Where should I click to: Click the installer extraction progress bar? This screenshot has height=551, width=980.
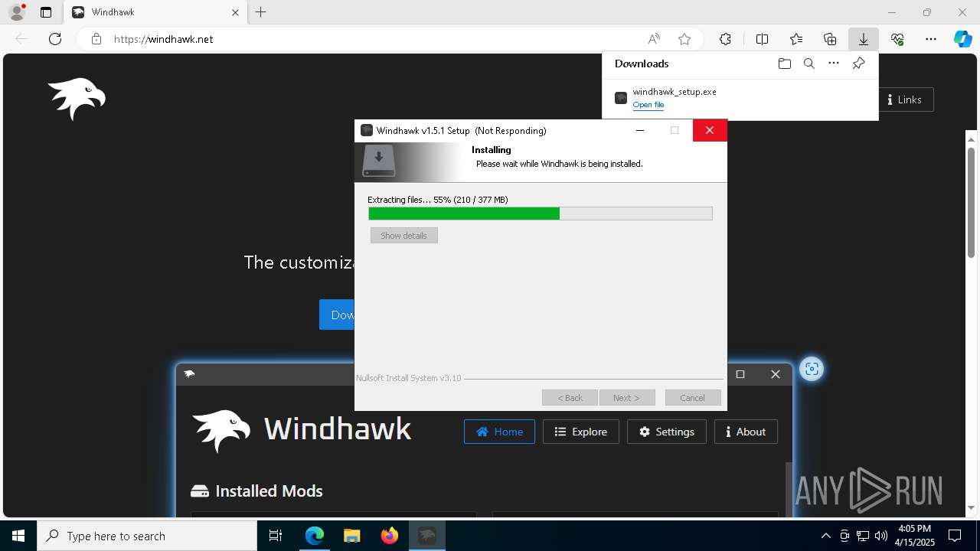pos(540,214)
